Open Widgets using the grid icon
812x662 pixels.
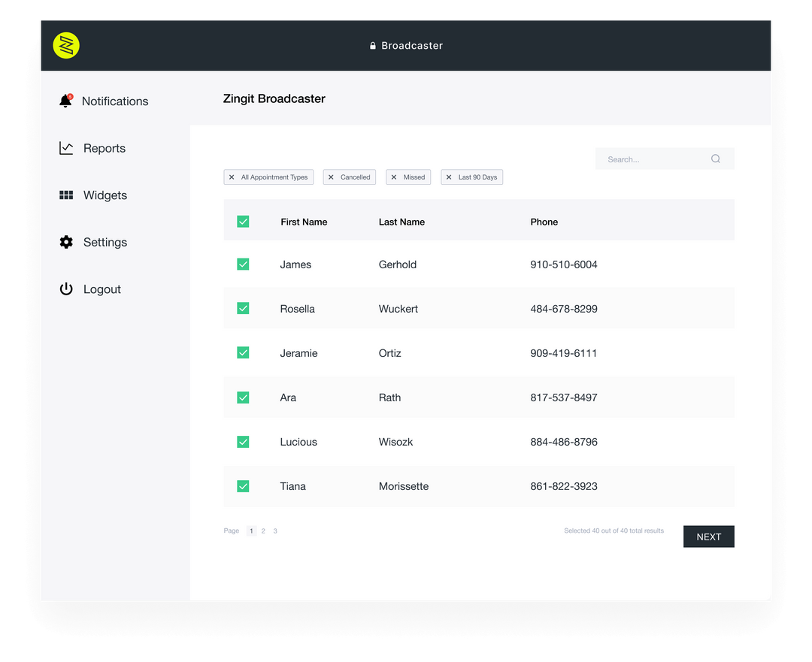coord(66,195)
